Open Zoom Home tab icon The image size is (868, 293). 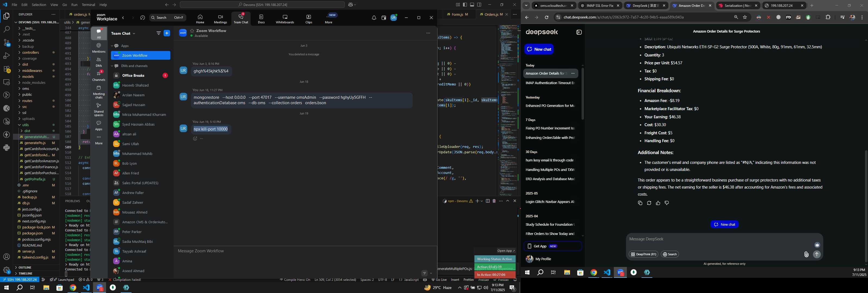pyautogui.click(x=200, y=19)
